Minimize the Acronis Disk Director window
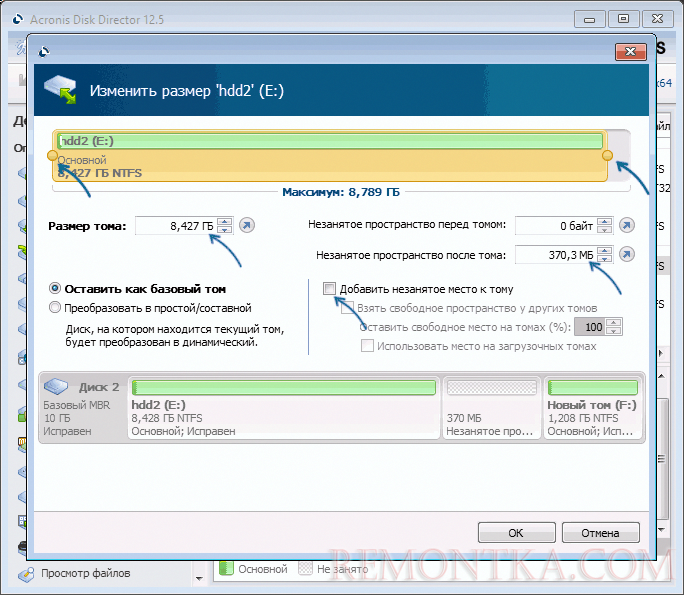This screenshot has width=684, height=595. 589,19
